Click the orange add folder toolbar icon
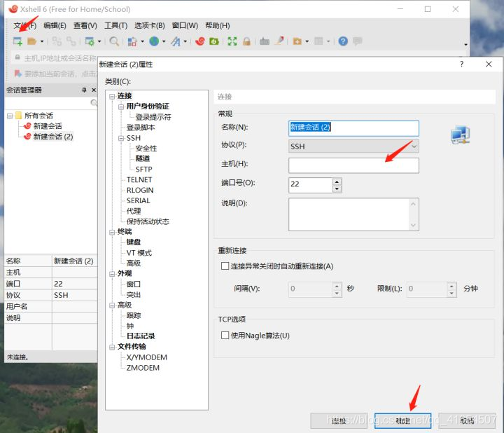504x433 pixels. 297,41
